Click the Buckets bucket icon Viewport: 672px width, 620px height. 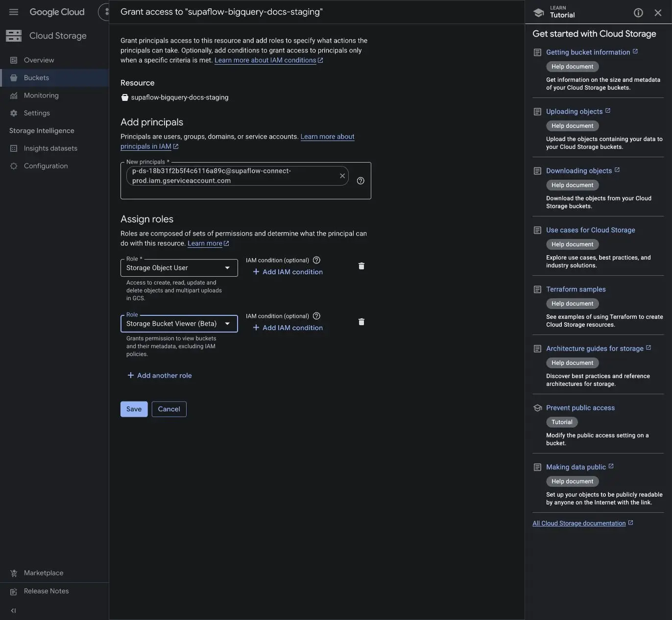coord(14,77)
